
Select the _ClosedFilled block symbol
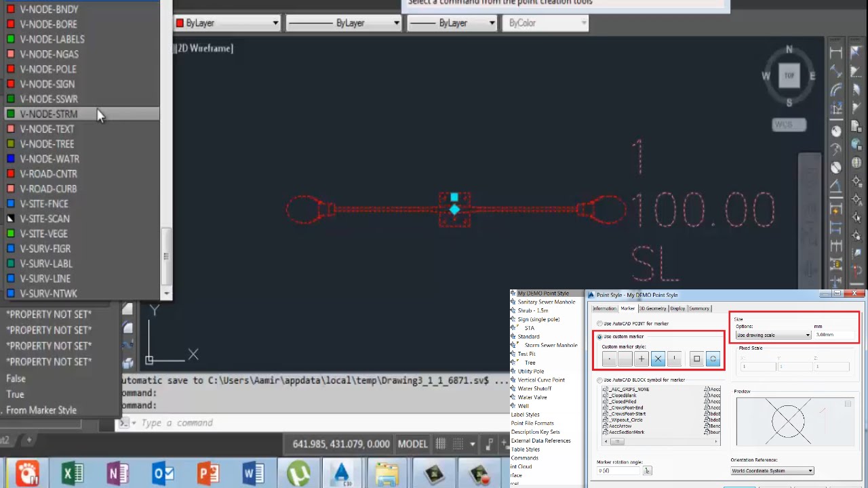coord(623,401)
